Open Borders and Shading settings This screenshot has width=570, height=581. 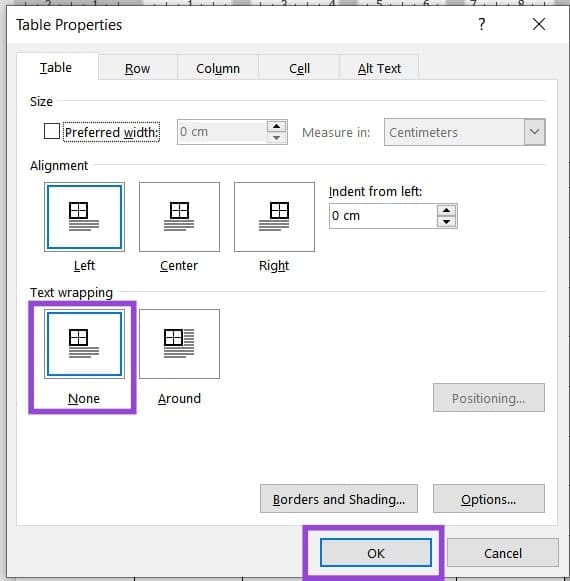tap(339, 499)
